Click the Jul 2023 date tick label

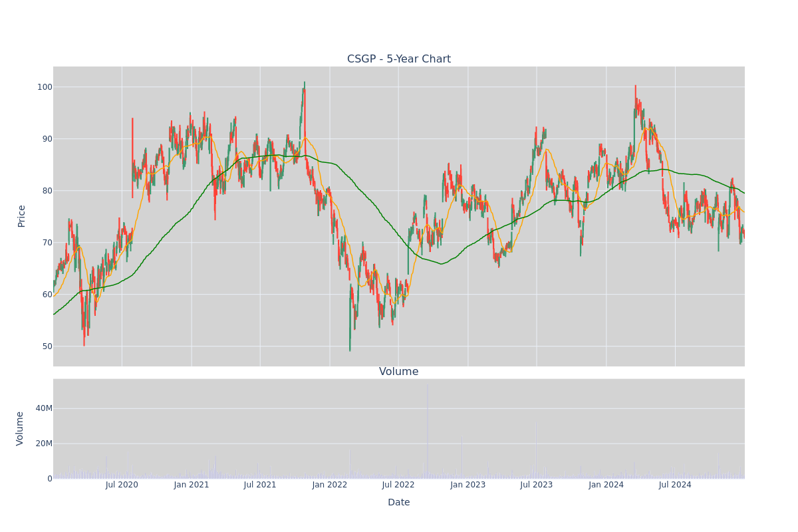(537, 485)
